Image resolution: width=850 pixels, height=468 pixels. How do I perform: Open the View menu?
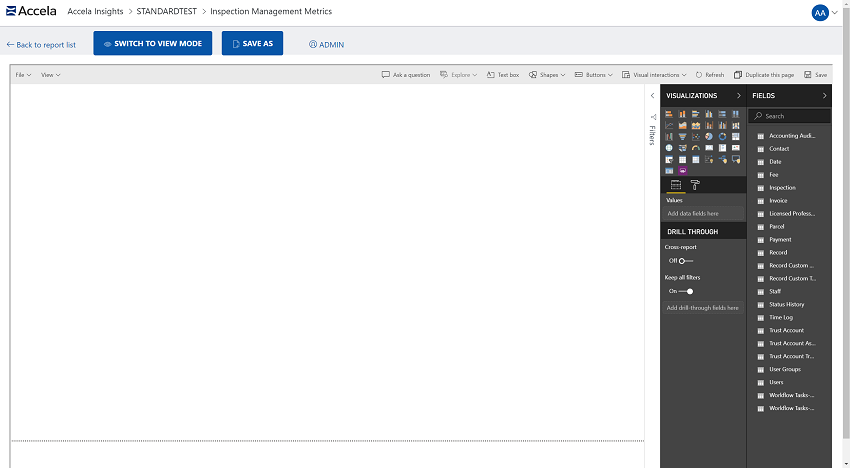tap(50, 75)
